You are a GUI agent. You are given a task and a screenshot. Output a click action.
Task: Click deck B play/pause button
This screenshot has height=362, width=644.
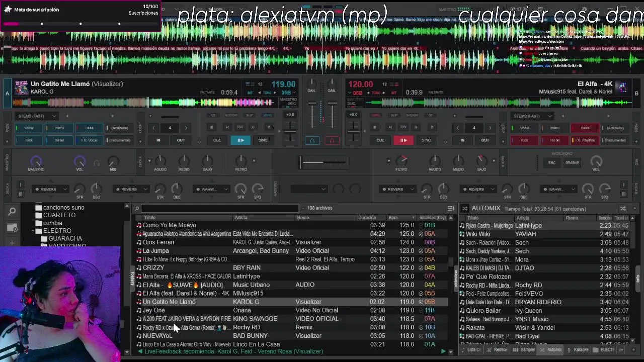pyautogui.click(x=403, y=140)
